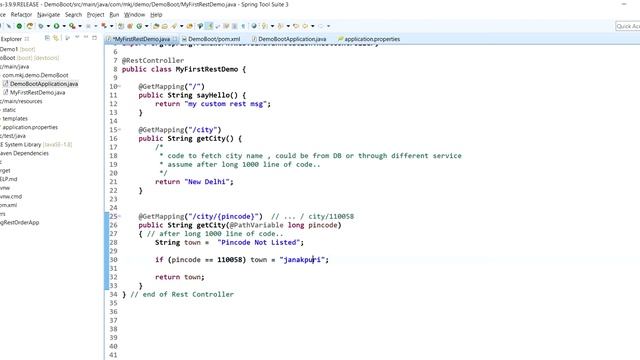This screenshot has width=640, height=360.
Task: Open the Search menu
Action: tap(73, 15)
